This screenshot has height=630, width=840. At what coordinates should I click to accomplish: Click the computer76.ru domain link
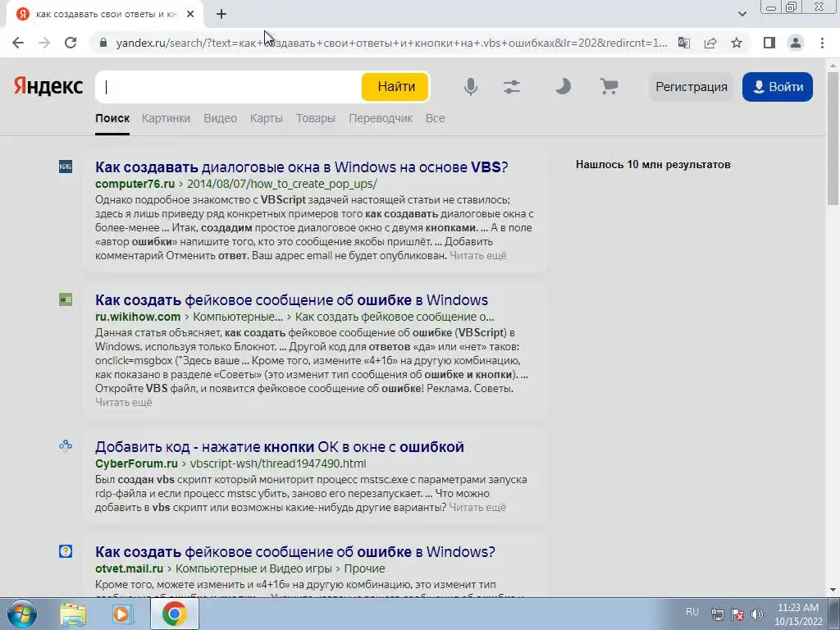pyautogui.click(x=135, y=184)
